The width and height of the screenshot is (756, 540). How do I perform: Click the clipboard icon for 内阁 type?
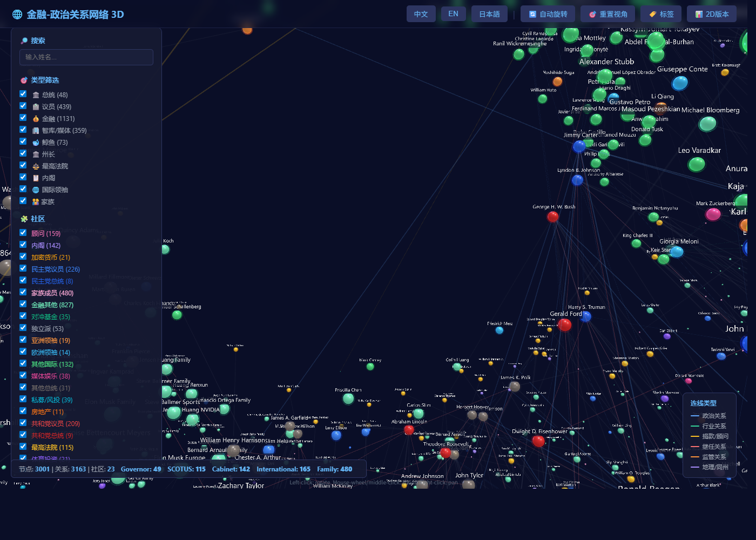pos(36,178)
